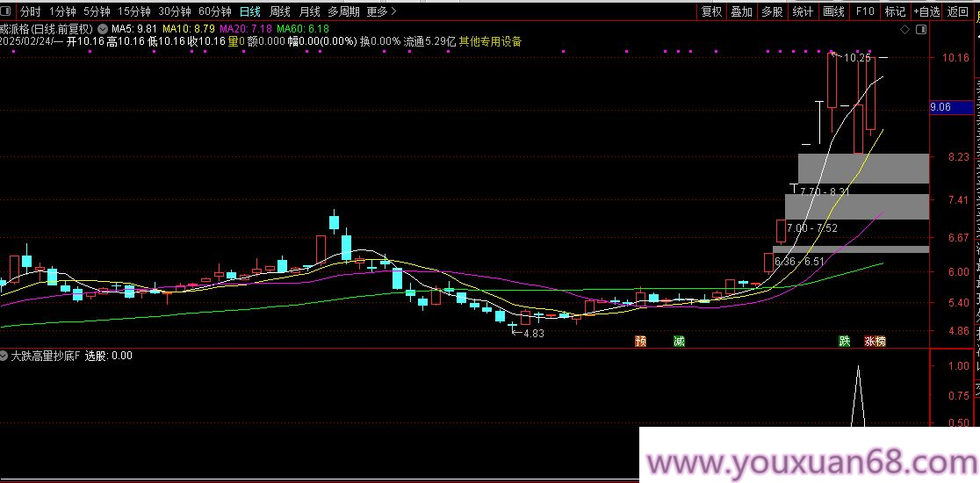Click the 预 event marker icon
This screenshot has height=483, width=980.
641,341
